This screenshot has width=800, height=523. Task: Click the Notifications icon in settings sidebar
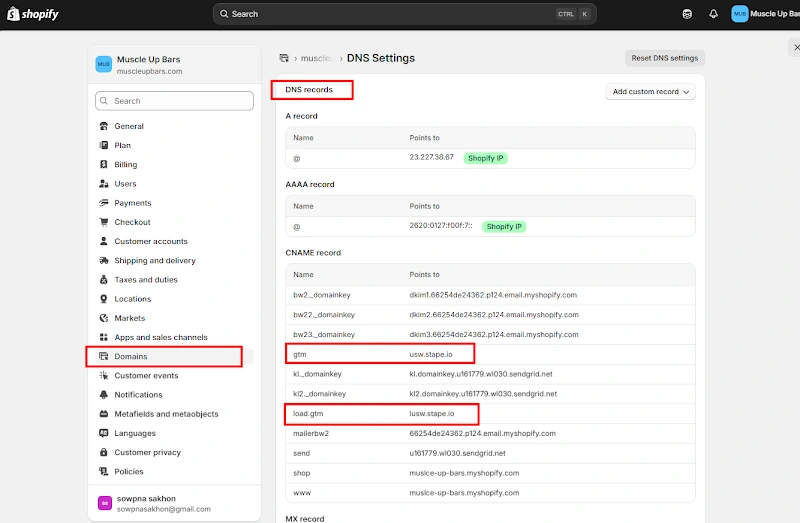pyautogui.click(x=104, y=395)
